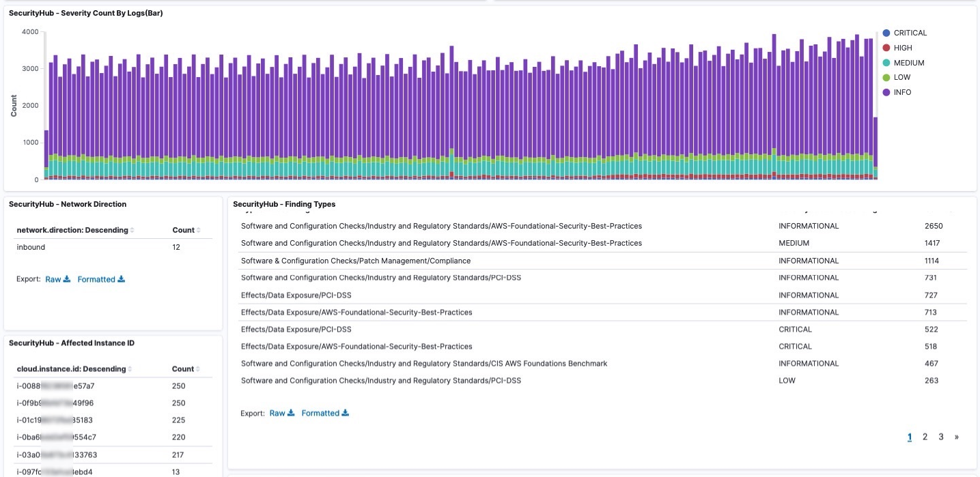Click finding count 713
The width and height of the screenshot is (980, 477).
(930, 313)
